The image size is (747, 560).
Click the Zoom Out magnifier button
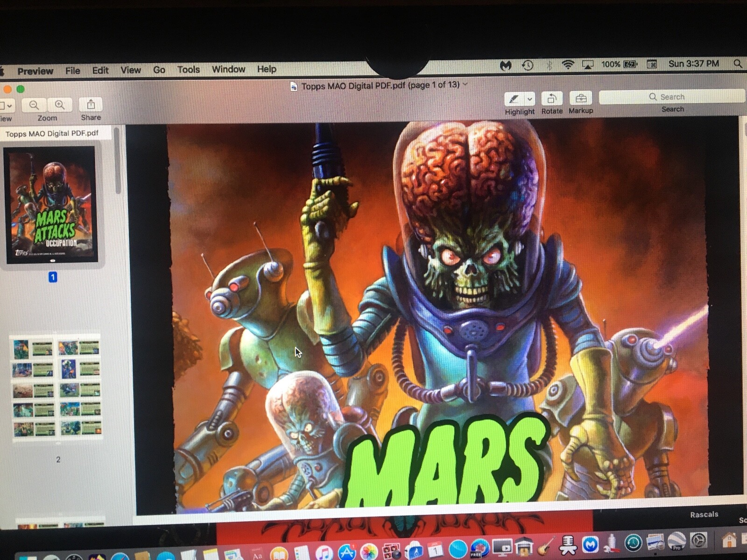34,105
